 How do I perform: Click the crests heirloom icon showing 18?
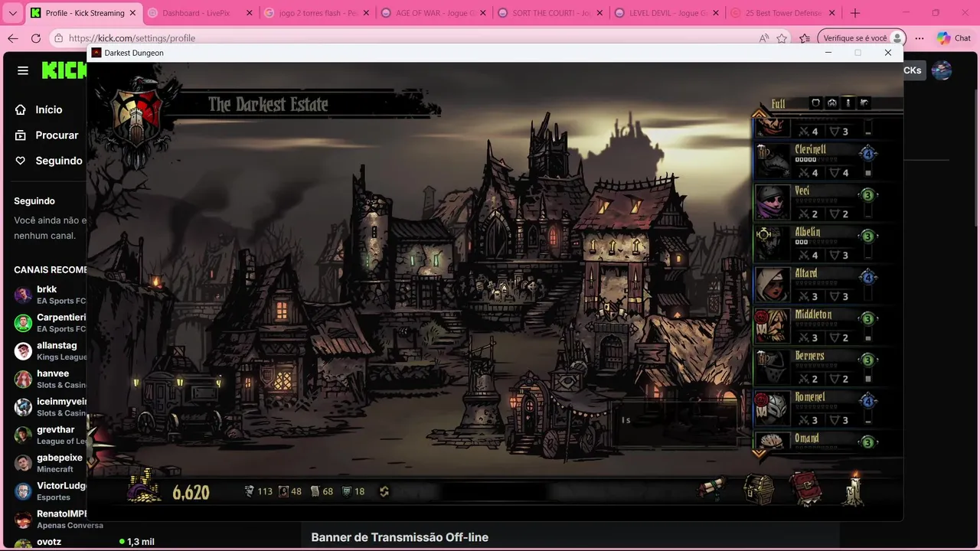click(346, 491)
